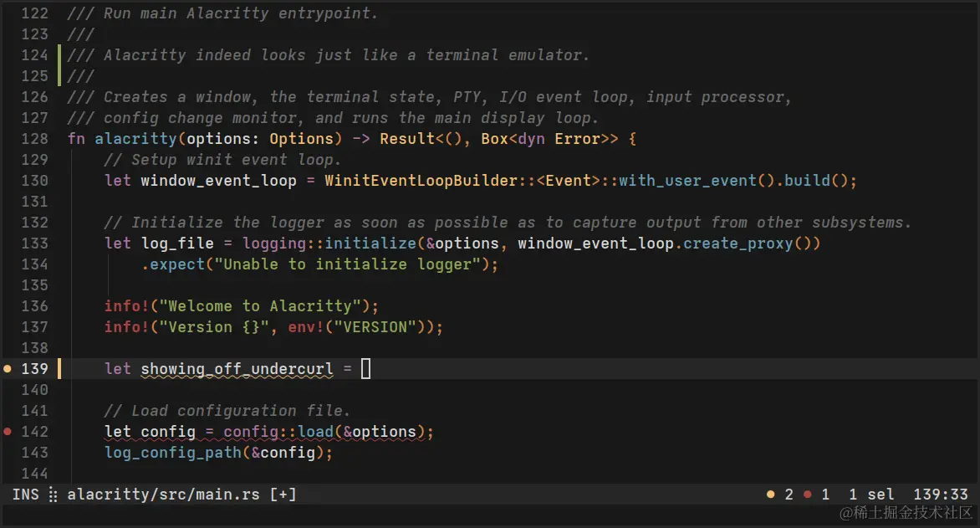Click the red error dot beside line 142
Viewport: 980px width, 528px height.
[x=8, y=431]
